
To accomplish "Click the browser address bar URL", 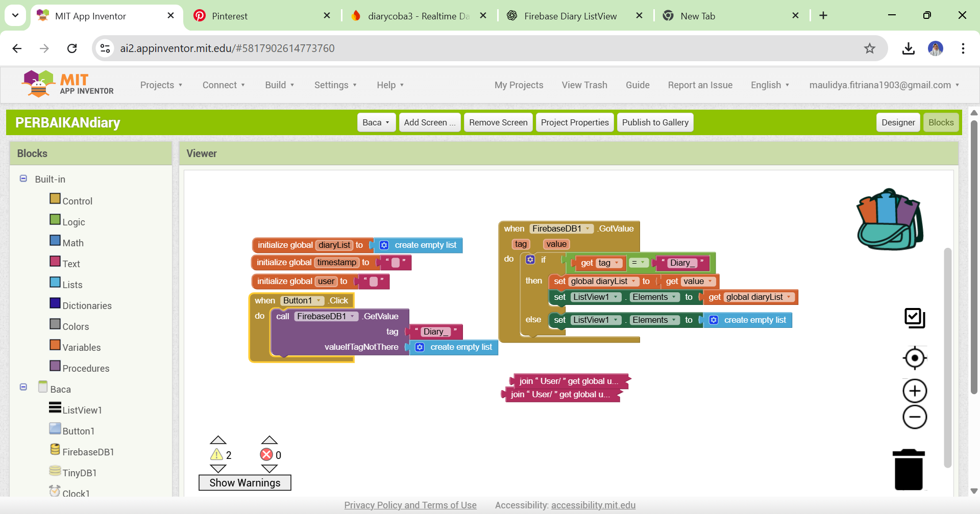I will (x=227, y=48).
